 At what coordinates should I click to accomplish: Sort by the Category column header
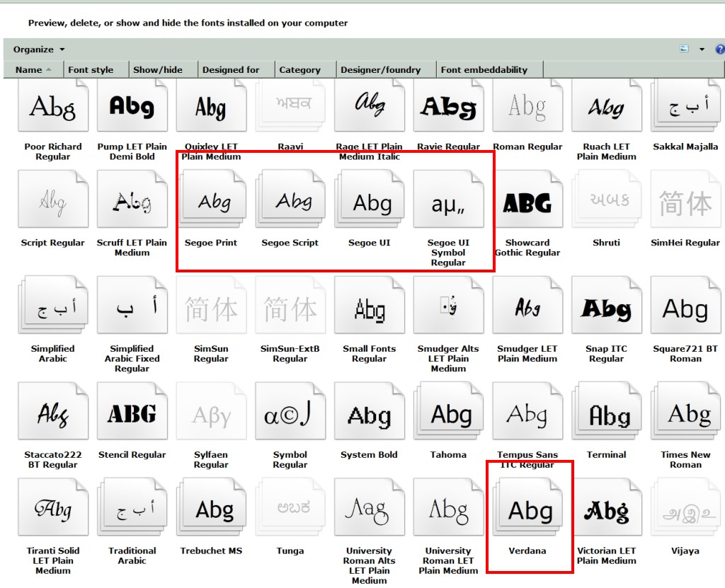point(306,70)
